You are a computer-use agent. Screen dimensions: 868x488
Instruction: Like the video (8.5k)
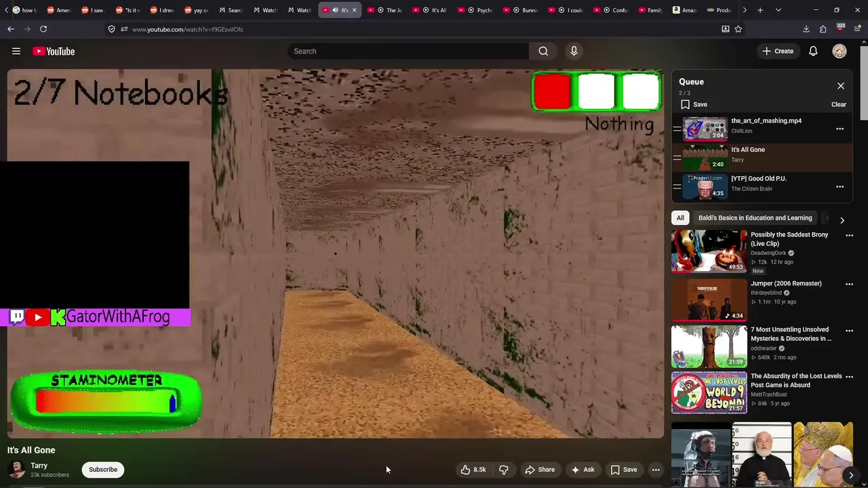[474, 470]
